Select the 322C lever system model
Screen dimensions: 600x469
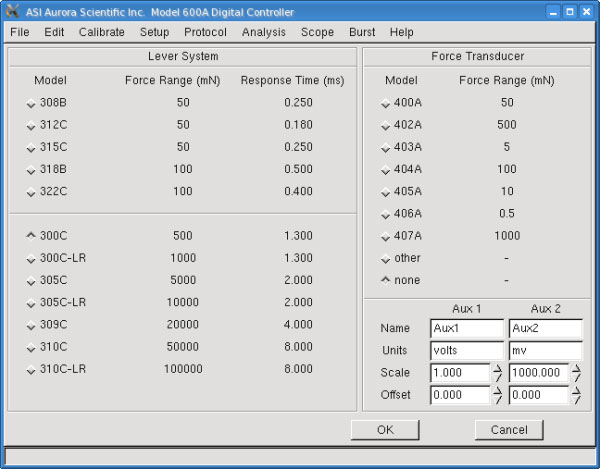coord(31,192)
